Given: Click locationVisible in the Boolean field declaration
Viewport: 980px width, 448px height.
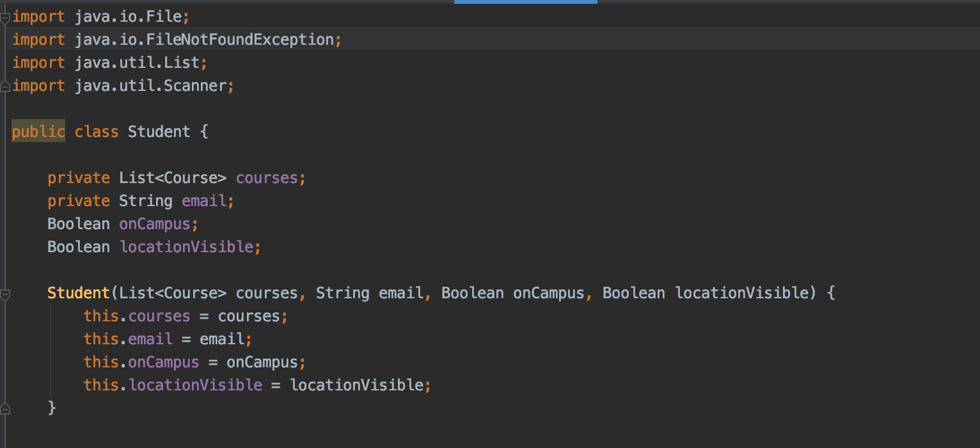Looking at the screenshot, I should click(x=187, y=247).
